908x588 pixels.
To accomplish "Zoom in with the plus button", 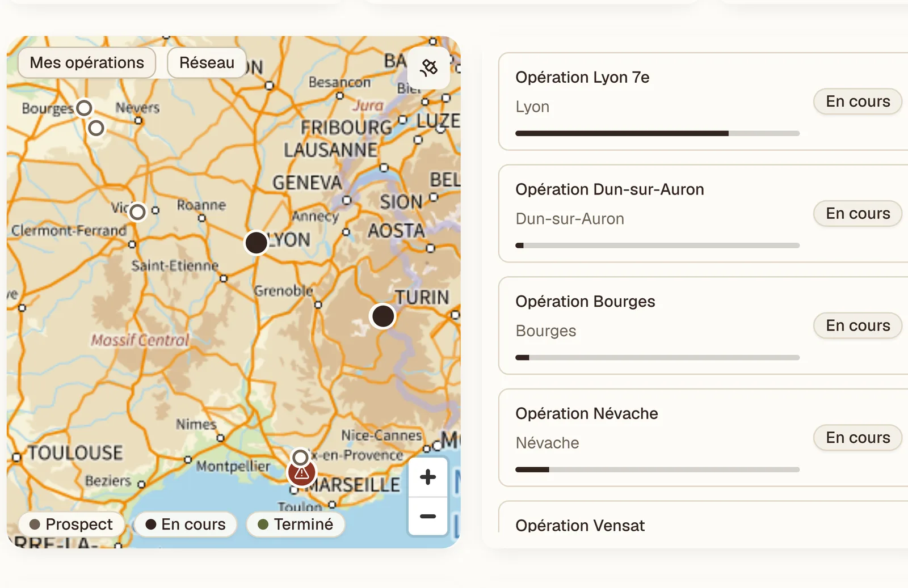I will [x=428, y=477].
